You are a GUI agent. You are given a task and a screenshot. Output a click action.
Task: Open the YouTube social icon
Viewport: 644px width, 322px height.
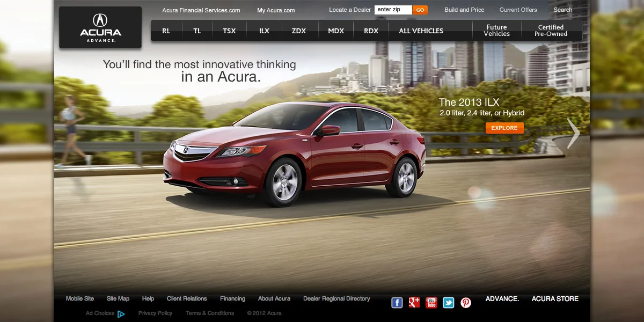coord(431,303)
